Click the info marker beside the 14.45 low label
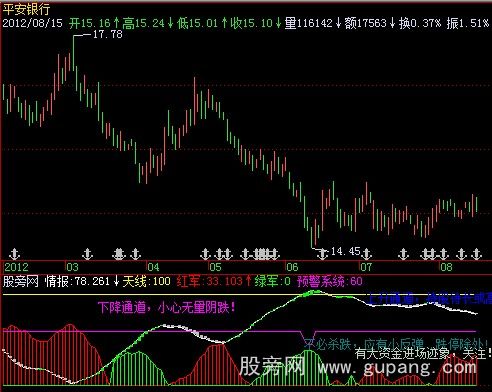 (322, 254)
